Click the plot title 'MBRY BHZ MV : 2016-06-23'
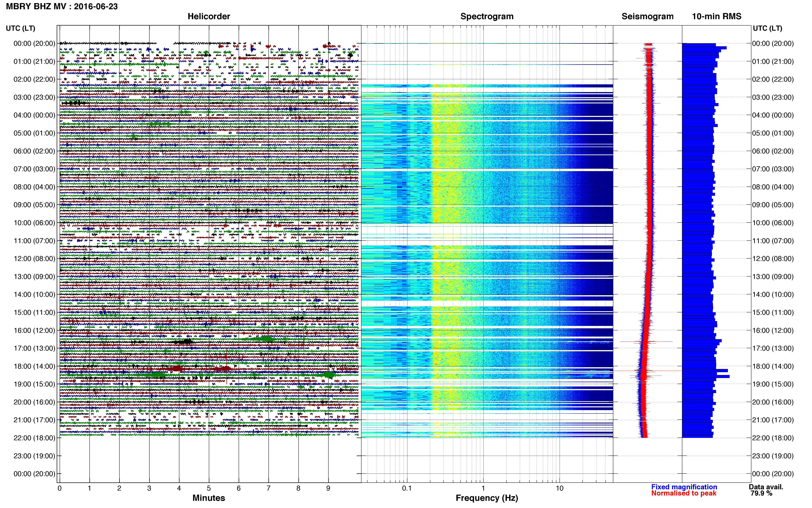Image resolution: width=812 pixels, height=508 pixels. pos(62,6)
